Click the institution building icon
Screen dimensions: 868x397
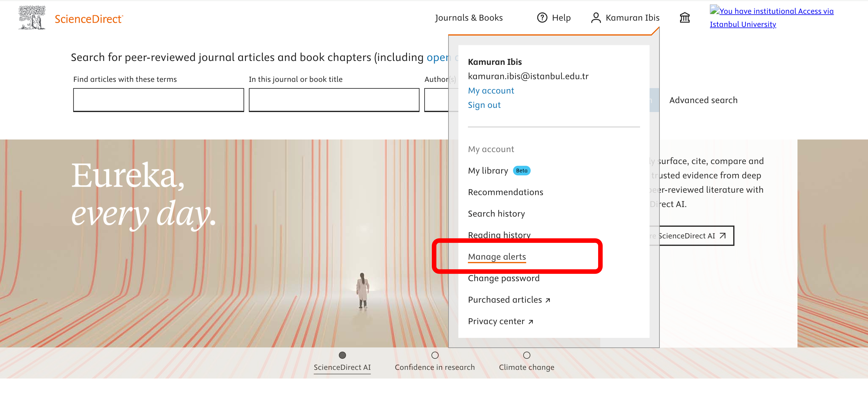point(684,18)
